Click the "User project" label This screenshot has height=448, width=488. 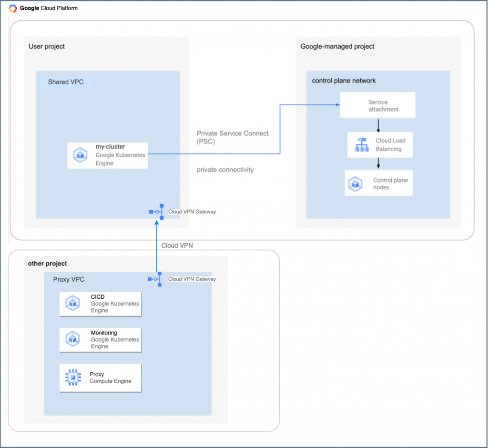click(47, 46)
